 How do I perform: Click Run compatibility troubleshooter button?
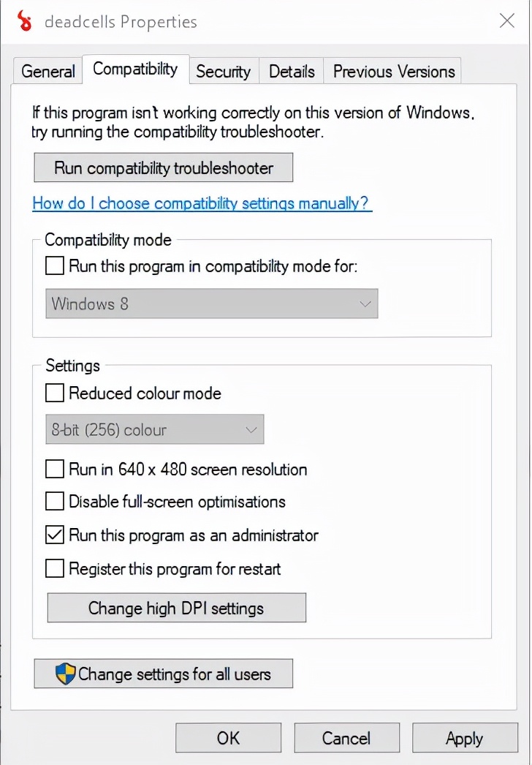164,167
